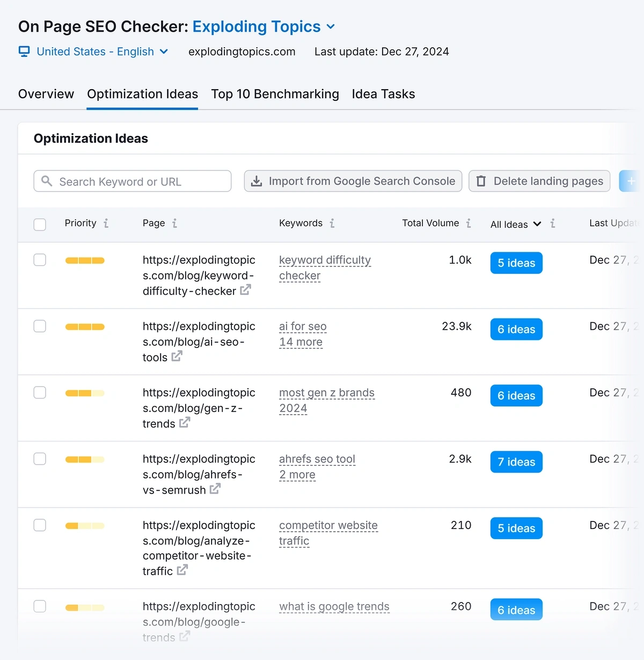Open 7 ideas for ahrefs-vs-semrush page

(x=516, y=462)
